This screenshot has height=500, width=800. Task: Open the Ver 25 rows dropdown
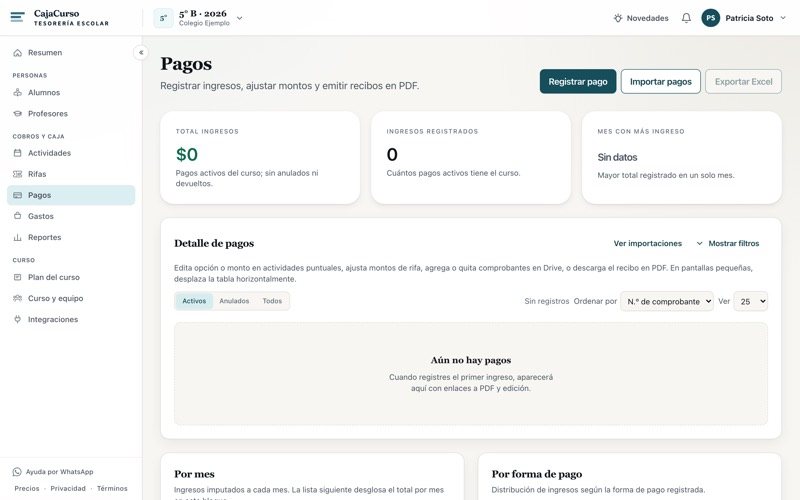(751, 301)
